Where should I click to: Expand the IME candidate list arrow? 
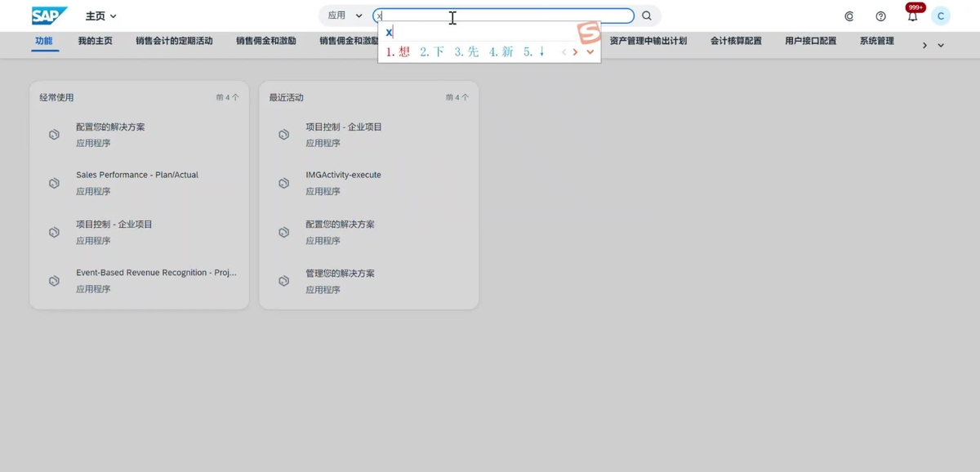tap(590, 52)
